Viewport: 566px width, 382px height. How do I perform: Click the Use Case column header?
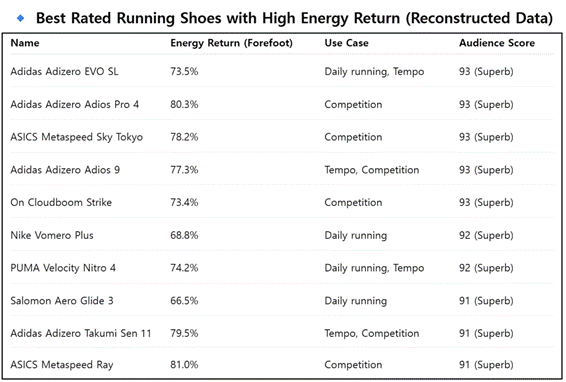click(346, 43)
